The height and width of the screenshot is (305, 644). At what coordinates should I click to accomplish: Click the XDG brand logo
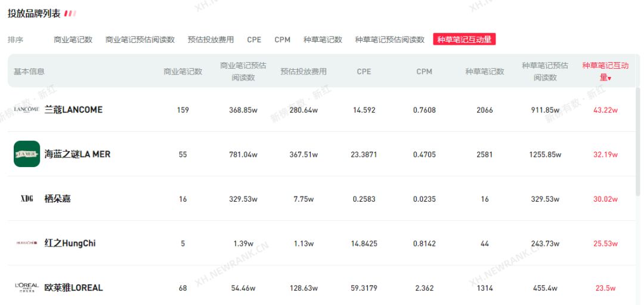27,199
